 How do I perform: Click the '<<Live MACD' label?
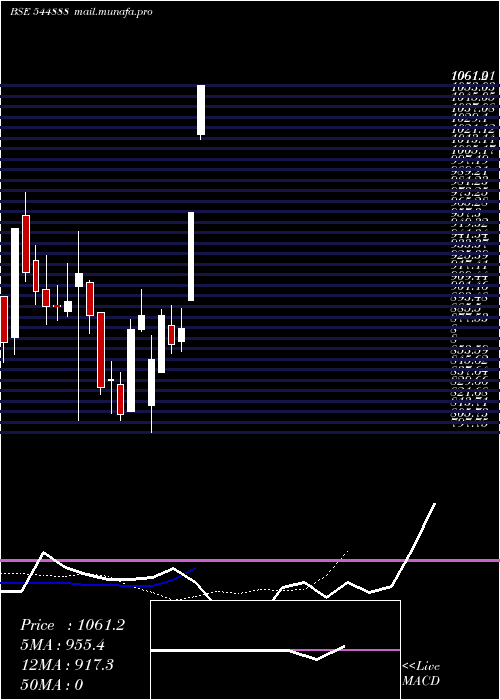421,673
